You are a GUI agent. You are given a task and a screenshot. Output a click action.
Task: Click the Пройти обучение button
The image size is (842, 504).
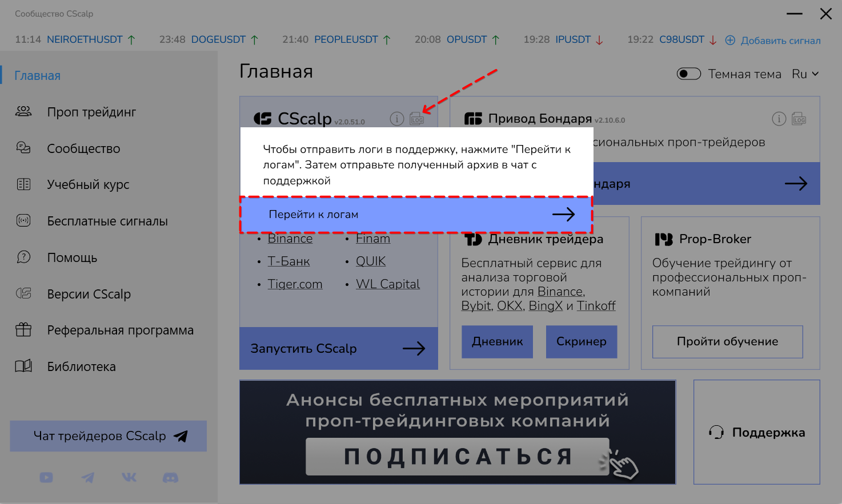(727, 341)
